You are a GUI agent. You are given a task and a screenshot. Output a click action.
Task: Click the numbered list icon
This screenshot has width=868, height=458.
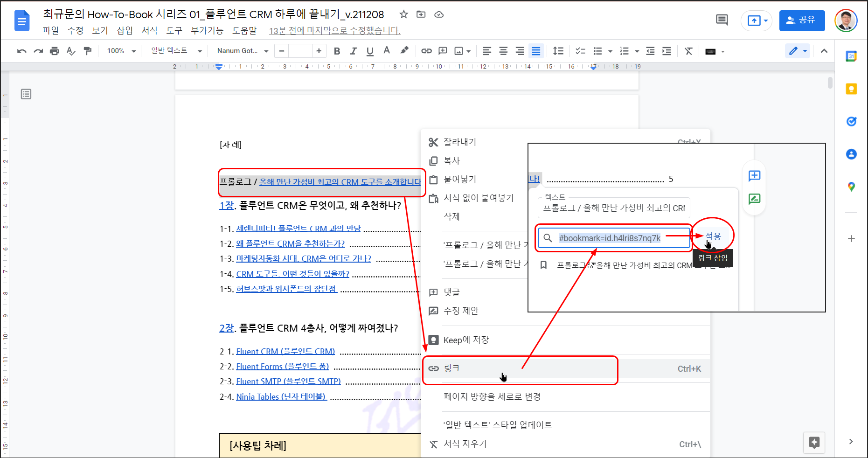(x=624, y=51)
